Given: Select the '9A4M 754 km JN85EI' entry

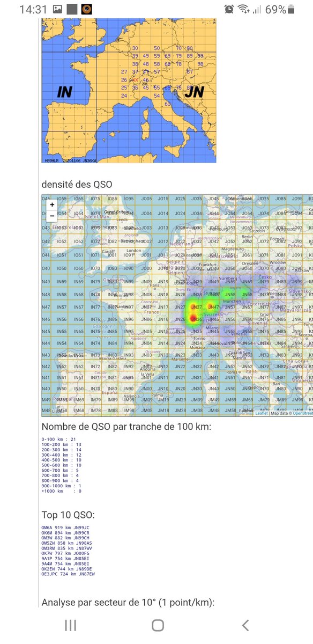Looking at the screenshot, I should click(x=66, y=564).
